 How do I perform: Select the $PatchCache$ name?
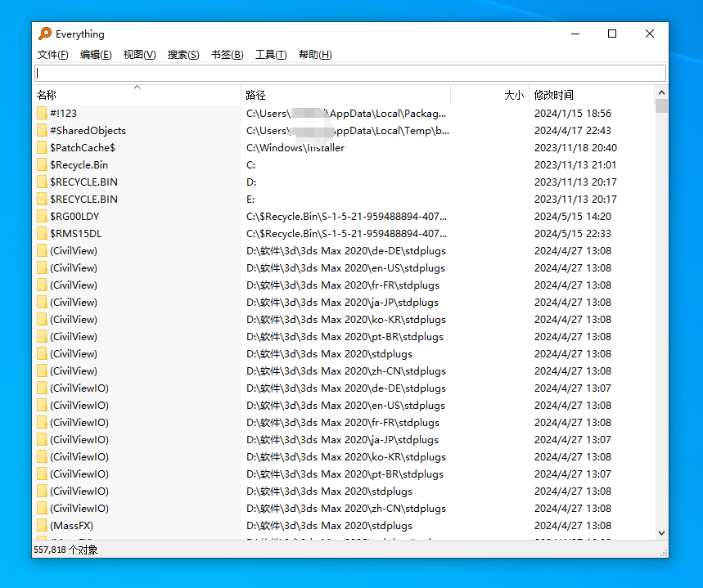(83, 148)
